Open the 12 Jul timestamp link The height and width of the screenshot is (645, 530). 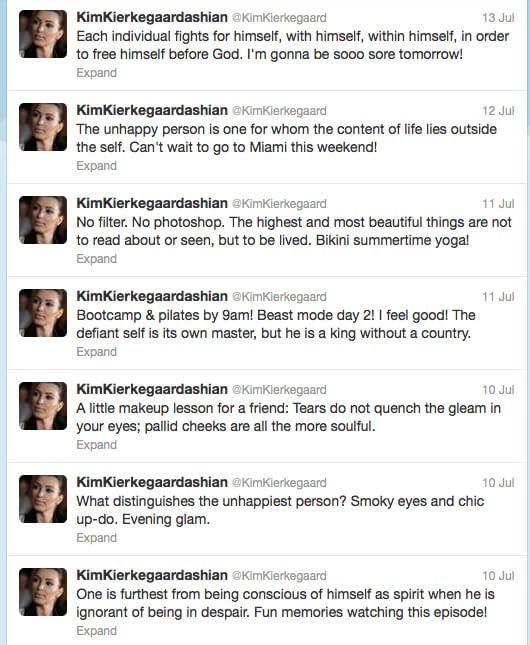pos(498,111)
